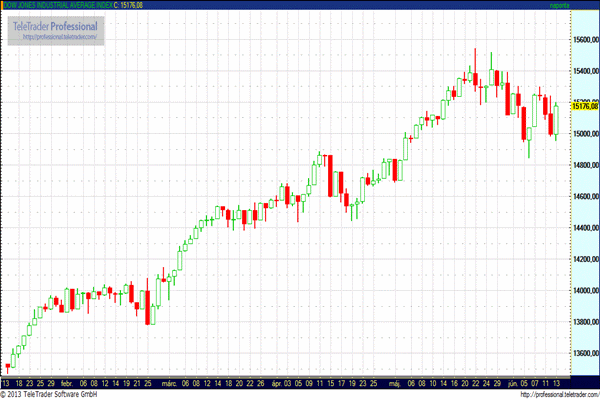Click the 14600,00 price axis label
Viewport: 600px width, 400px height.
click(580, 197)
